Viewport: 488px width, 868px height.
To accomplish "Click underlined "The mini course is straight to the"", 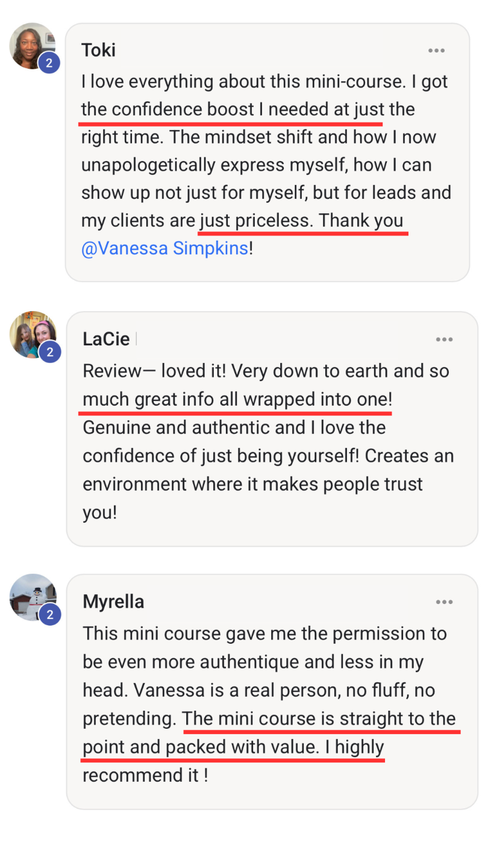I will pos(319,719).
